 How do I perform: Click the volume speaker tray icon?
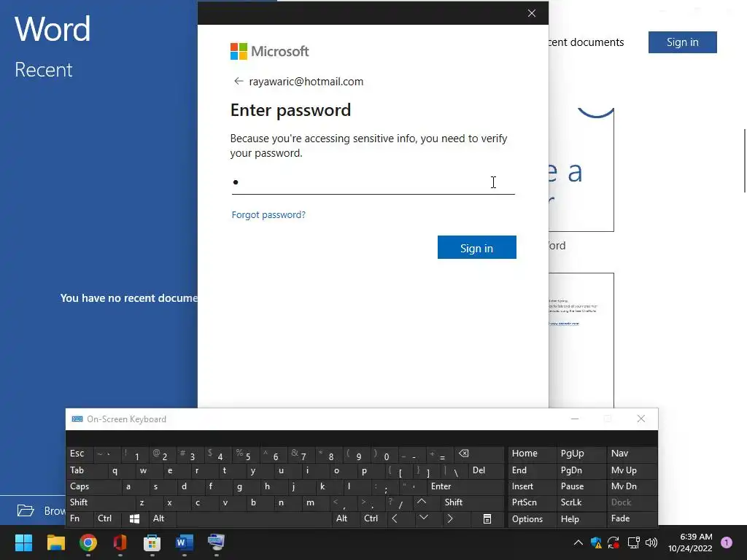(x=651, y=542)
